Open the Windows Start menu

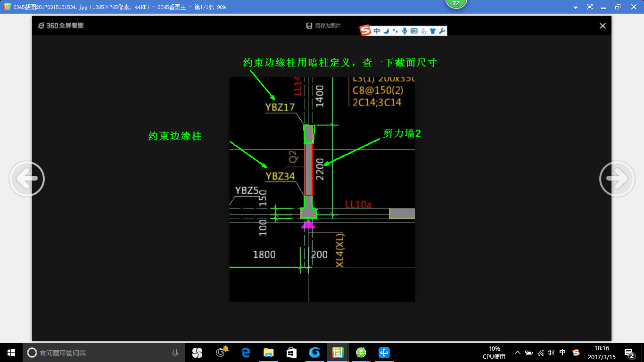click(x=11, y=353)
